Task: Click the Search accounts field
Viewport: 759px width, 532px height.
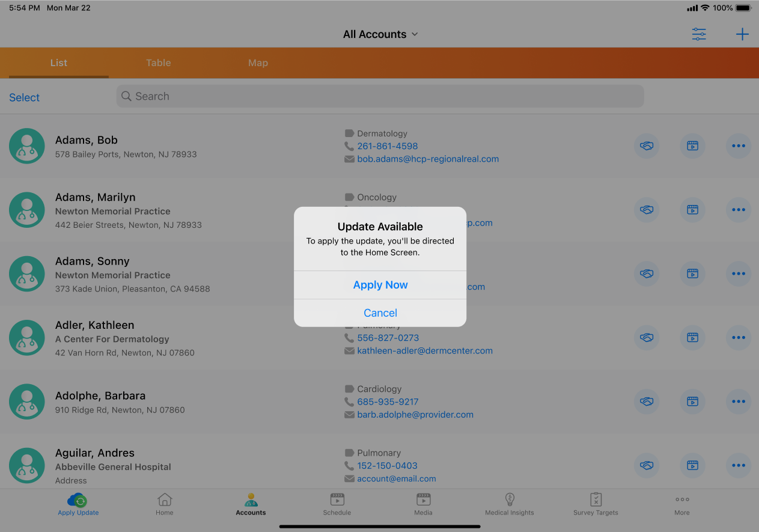Action: [380, 96]
